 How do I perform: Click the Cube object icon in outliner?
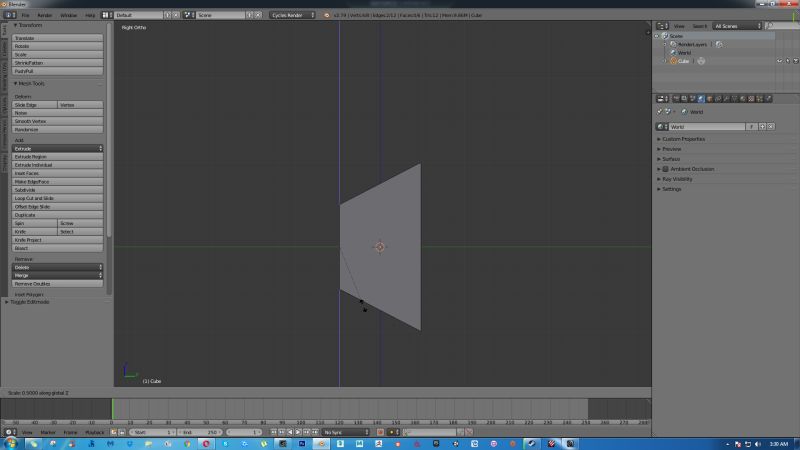click(673, 61)
